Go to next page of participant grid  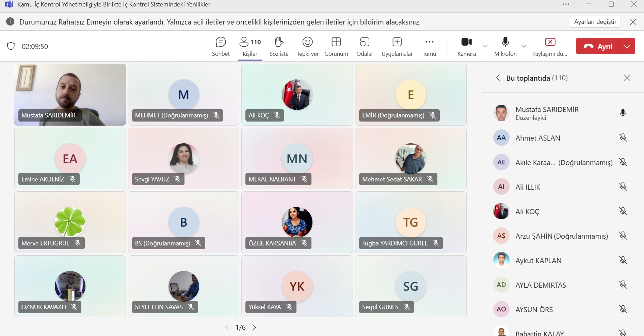(254, 327)
